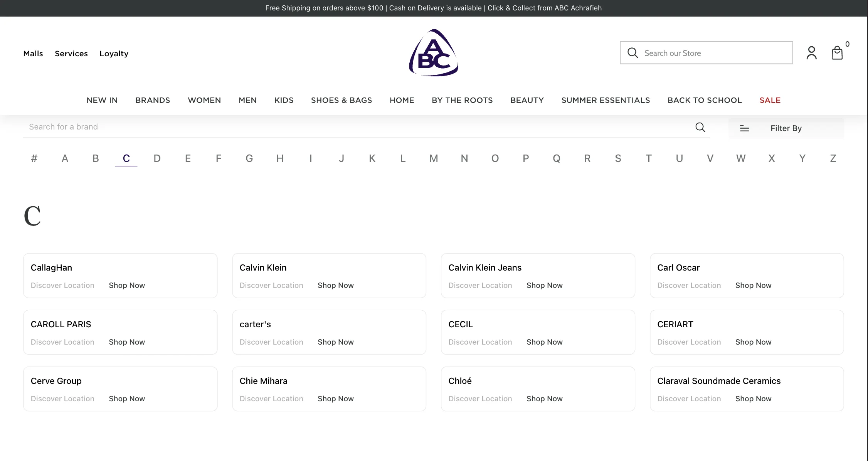Open the Filter By dropdown

(786, 128)
